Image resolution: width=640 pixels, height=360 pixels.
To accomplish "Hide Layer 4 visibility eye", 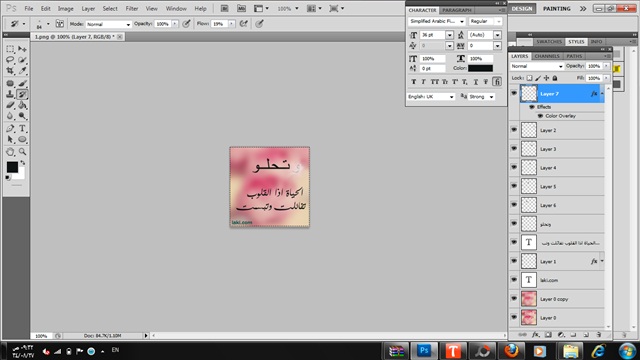I will coord(514,167).
